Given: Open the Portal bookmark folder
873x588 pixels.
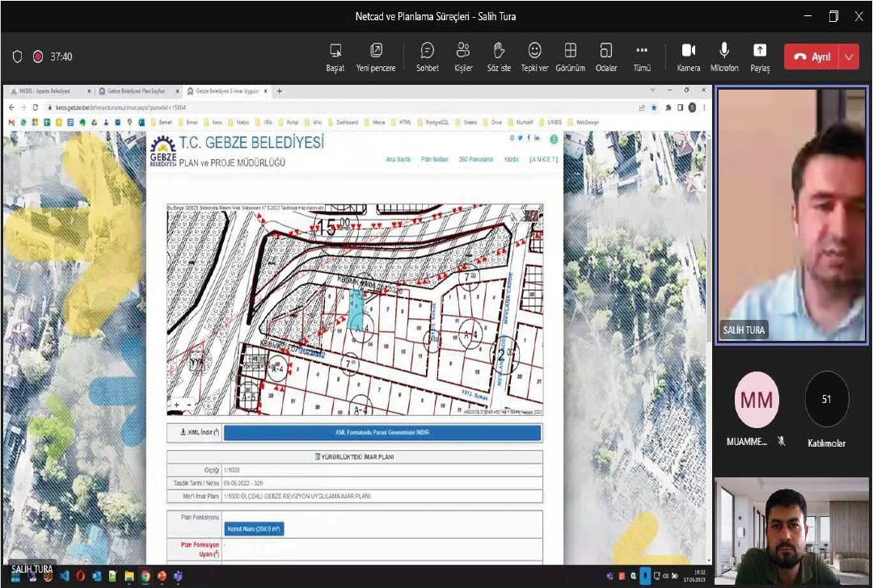Looking at the screenshot, I should pyautogui.click(x=288, y=123).
